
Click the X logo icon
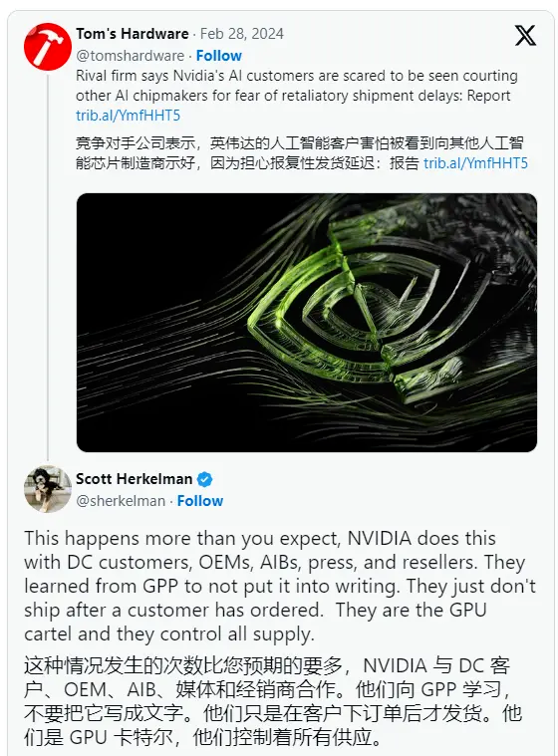525,36
